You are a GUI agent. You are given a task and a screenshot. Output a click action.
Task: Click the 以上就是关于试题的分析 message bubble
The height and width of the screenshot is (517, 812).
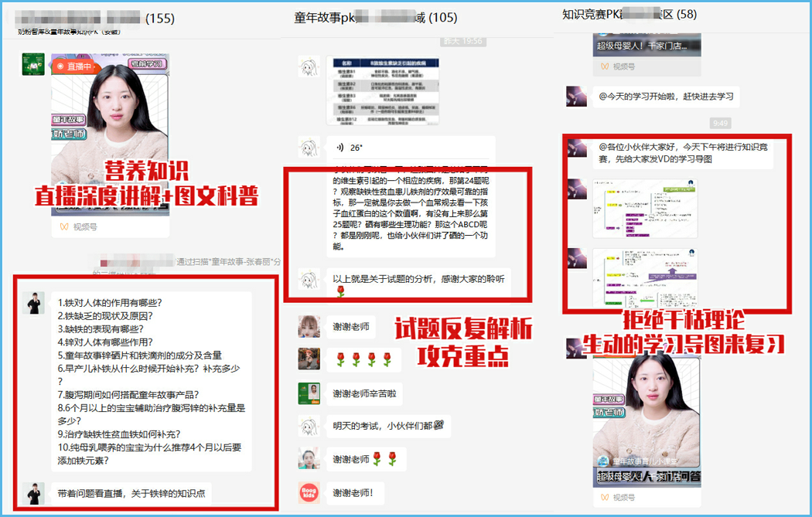coord(418,284)
